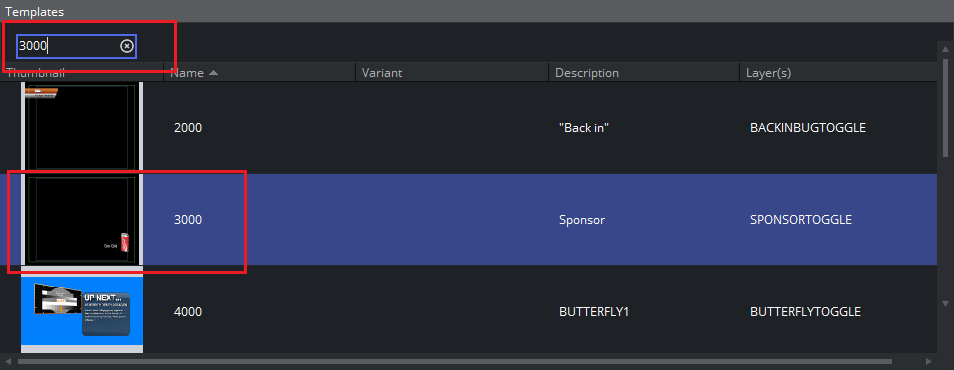The image size is (954, 370).
Task: Select the UP NEXT butterfly thumbnail
Action: coord(82,311)
